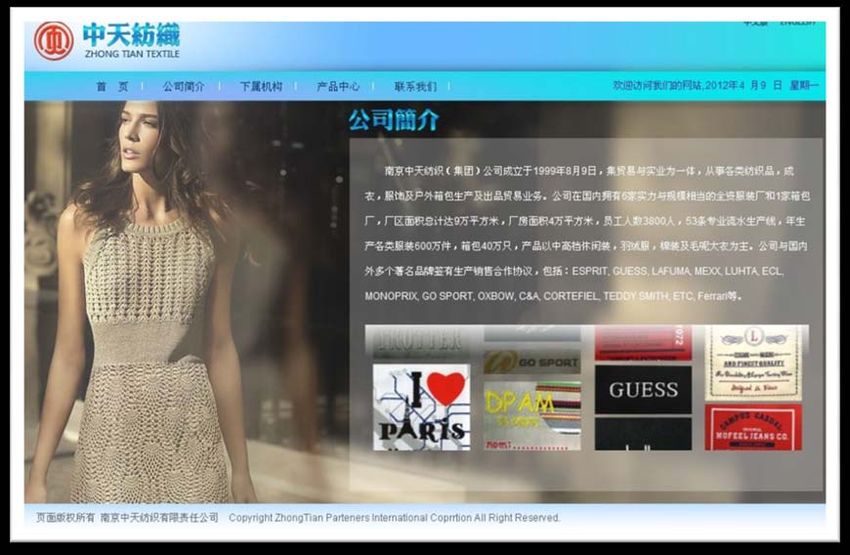Viewport: 850px width, 555px height.
Task: Click the 公司簡介 section heading
Action: coord(393,121)
